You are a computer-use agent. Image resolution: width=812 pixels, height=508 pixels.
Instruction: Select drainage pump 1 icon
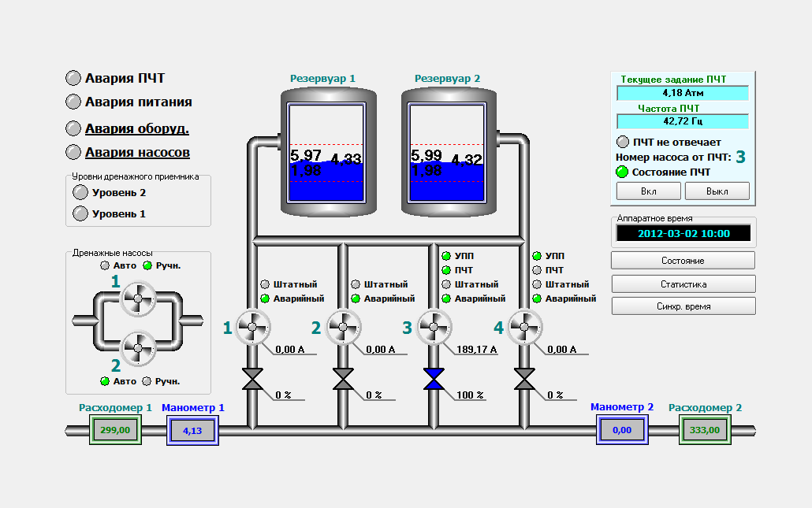pos(139,300)
